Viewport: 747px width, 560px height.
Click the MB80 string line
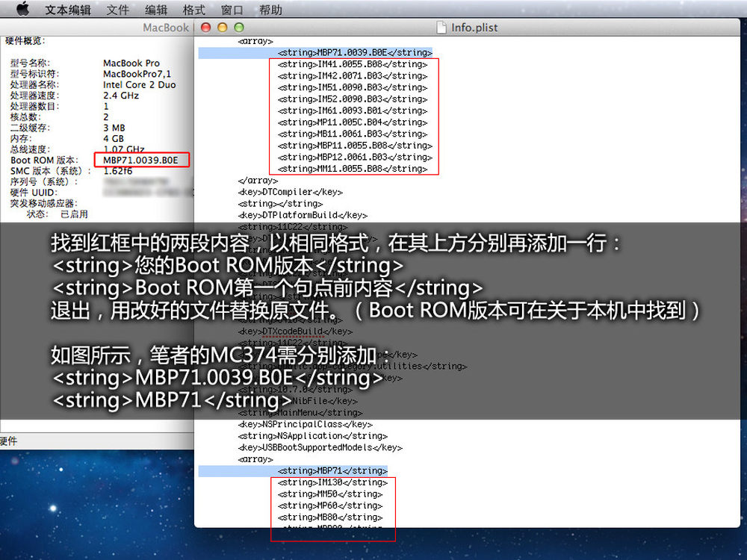330,517
